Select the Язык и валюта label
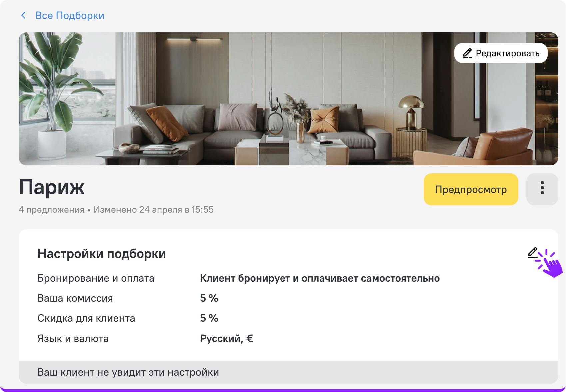This screenshot has height=392, width=566. (73, 339)
